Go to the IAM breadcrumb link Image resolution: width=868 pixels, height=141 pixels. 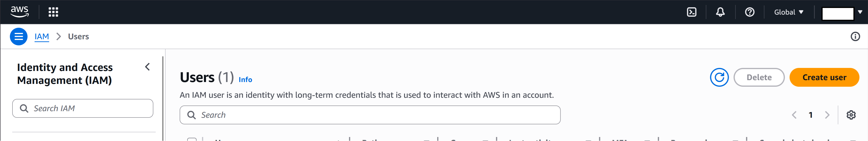click(42, 36)
